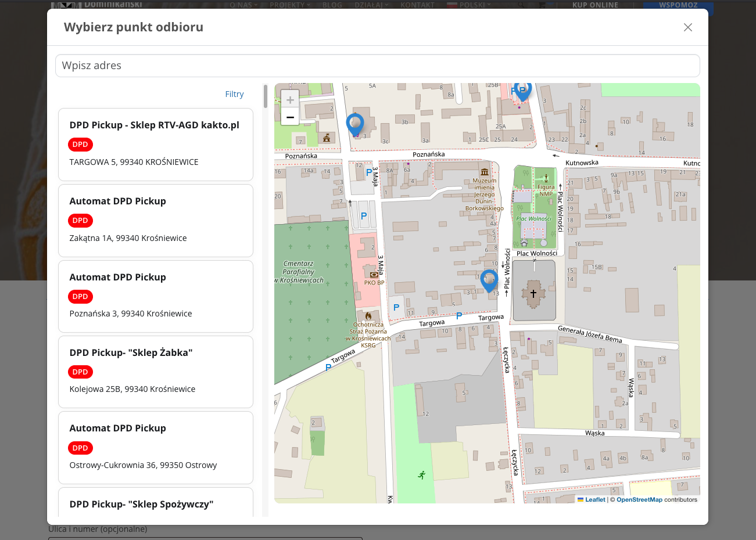Focus the Wpisz adres address field

pos(378,66)
